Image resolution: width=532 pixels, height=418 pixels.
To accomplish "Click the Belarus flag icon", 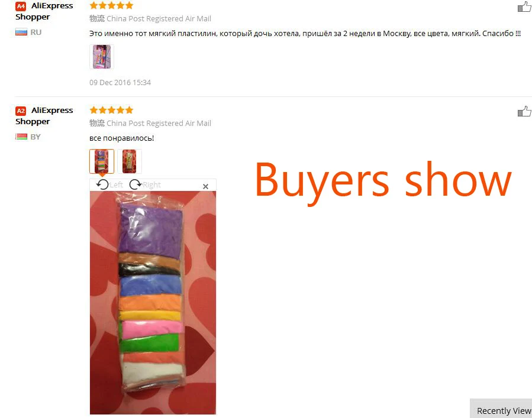I will (21, 137).
